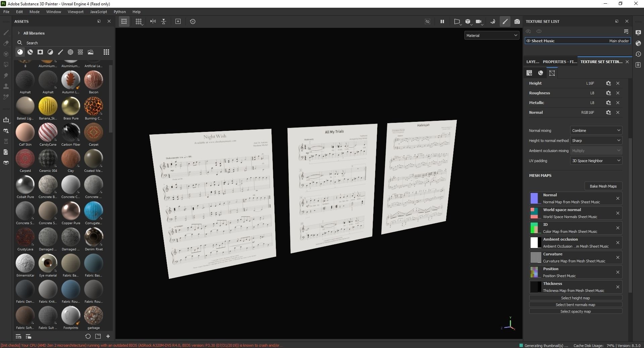Image resolution: width=644 pixels, height=348 pixels.
Task: Switch assets to grid view icon
Action: click(x=106, y=52)
